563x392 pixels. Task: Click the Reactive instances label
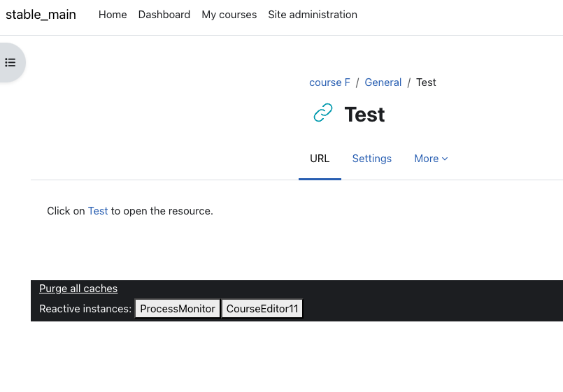pos(85,309)
